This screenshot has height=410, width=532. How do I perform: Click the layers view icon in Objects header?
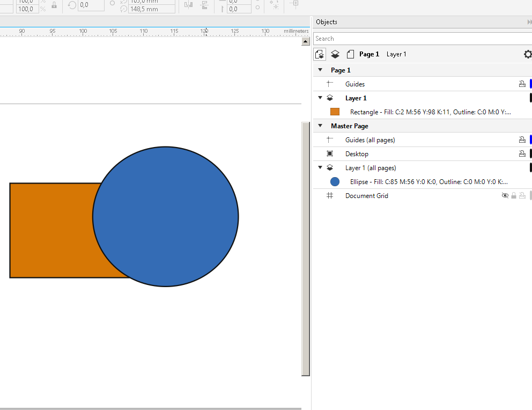[335, 54]
